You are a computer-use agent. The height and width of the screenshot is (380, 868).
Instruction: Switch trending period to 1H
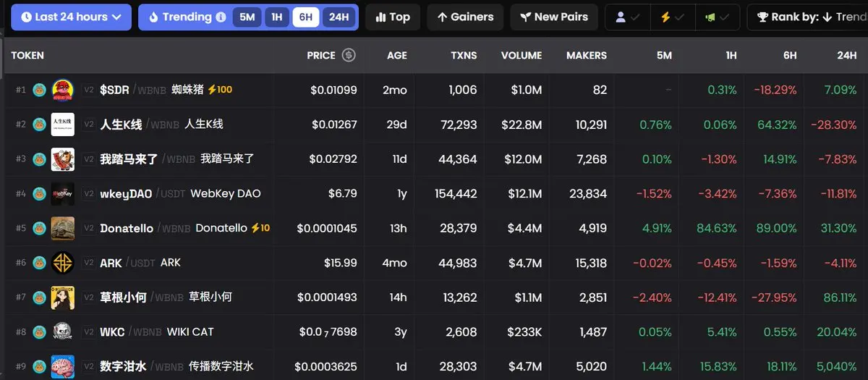coord(277,17)
